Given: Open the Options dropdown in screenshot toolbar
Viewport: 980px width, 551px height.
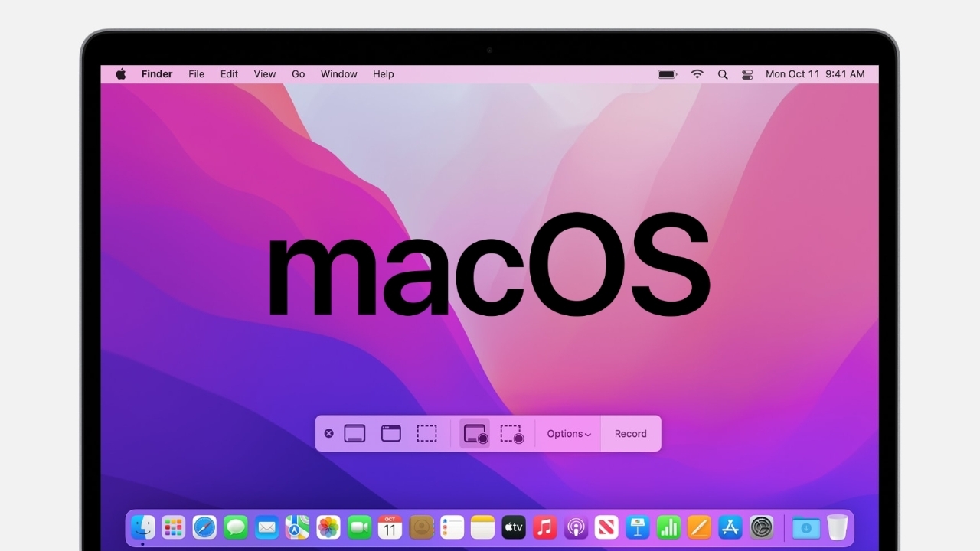Looking at the screenshot, I should point(568,434).
